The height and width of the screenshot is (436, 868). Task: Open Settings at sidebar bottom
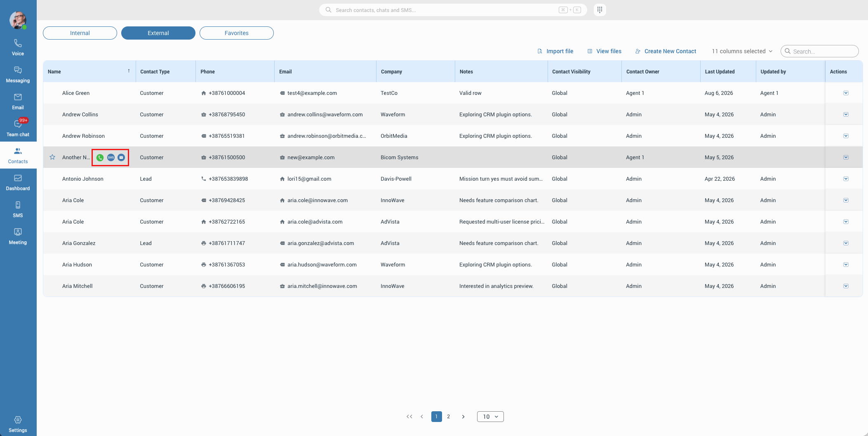coord(18,424)
